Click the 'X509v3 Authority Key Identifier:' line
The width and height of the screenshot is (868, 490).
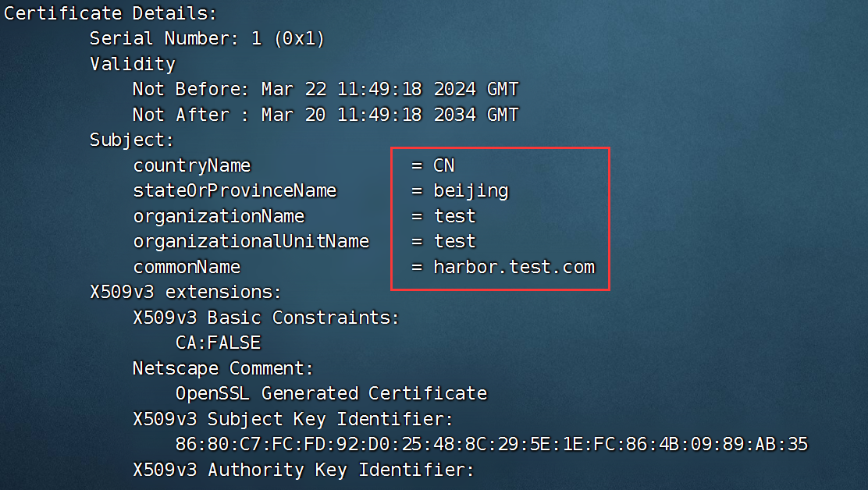click(304, 470)
